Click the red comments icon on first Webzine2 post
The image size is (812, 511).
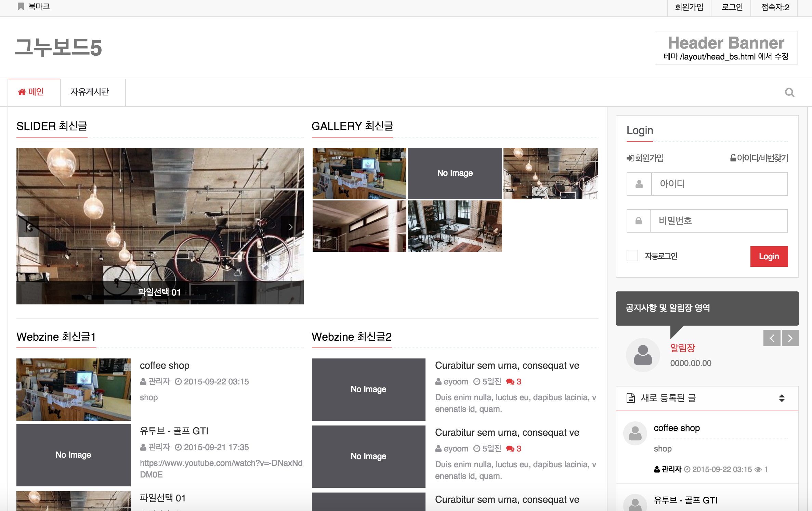pos(510,382)
